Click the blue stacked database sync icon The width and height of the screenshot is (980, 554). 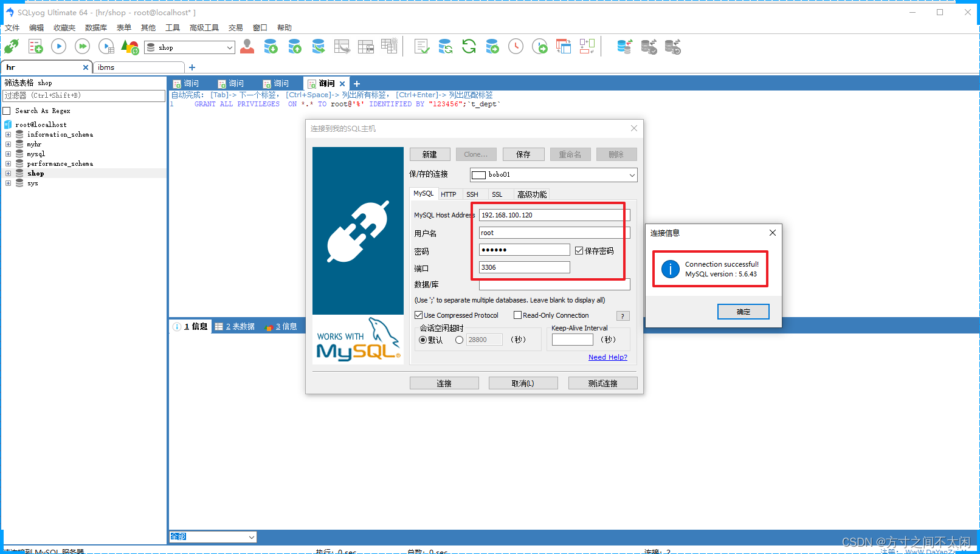624,47
